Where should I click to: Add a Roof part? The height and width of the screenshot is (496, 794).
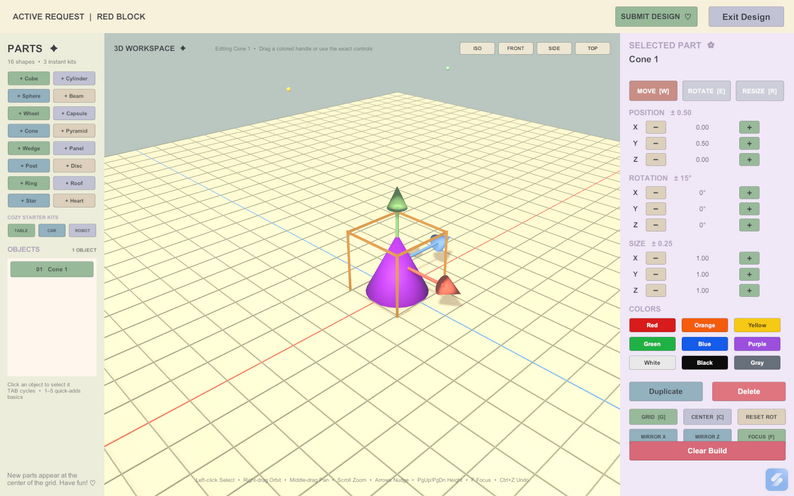74,183
